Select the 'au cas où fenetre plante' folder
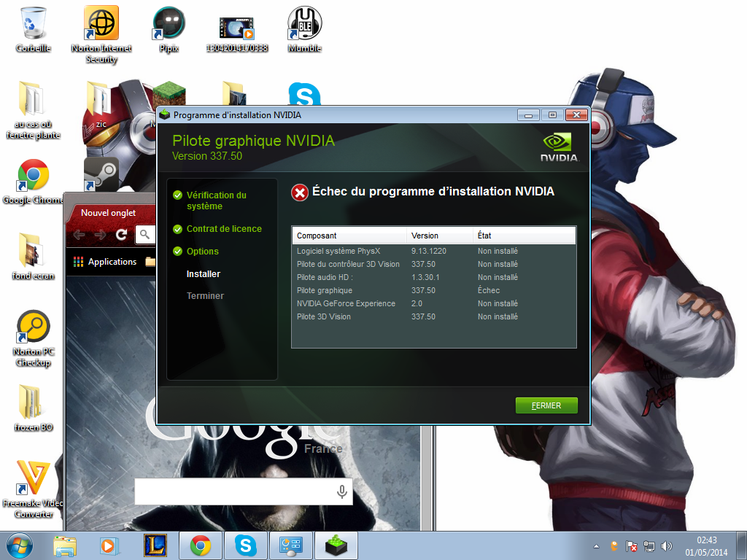747x560 pixels. pyautogui.click(x=33, y=110)
